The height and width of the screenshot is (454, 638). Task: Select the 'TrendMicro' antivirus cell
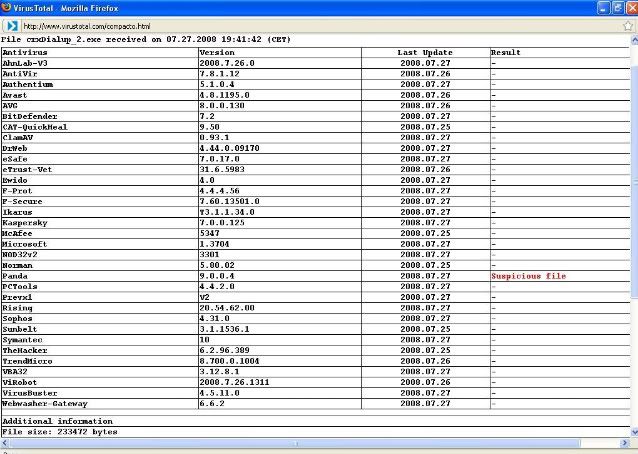tap(100, 361)
